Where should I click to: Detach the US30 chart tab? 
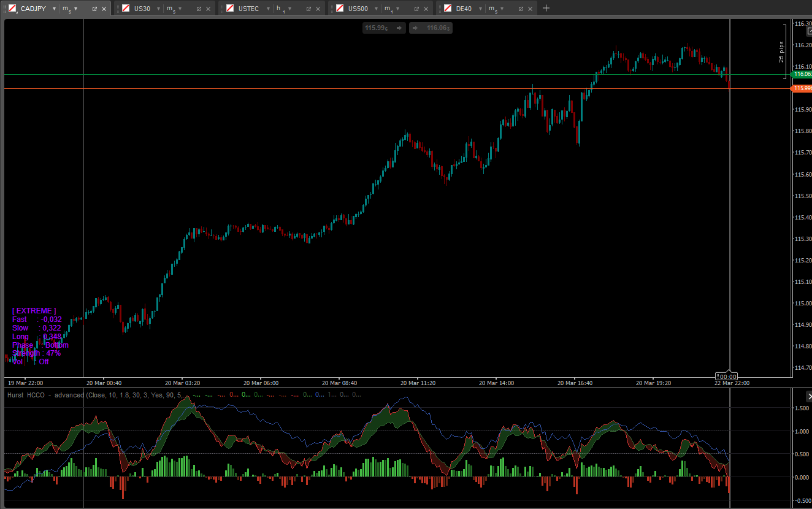[x=199, y=9]
